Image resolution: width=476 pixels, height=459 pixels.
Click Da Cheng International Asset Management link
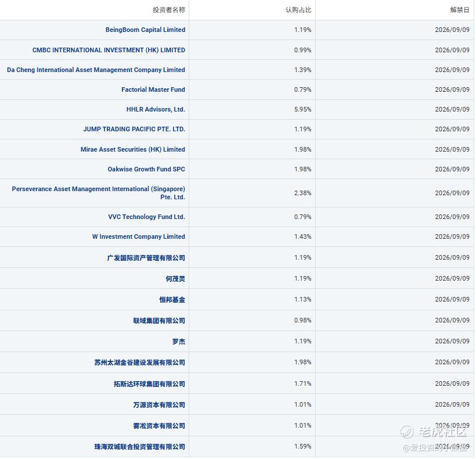96,70
